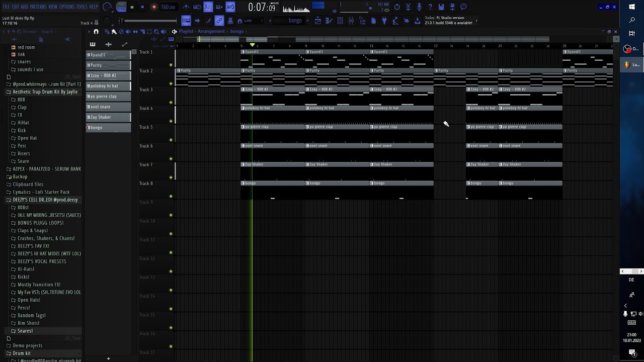
Task: Open the channel rack view icon
Action: coord(340,21)
